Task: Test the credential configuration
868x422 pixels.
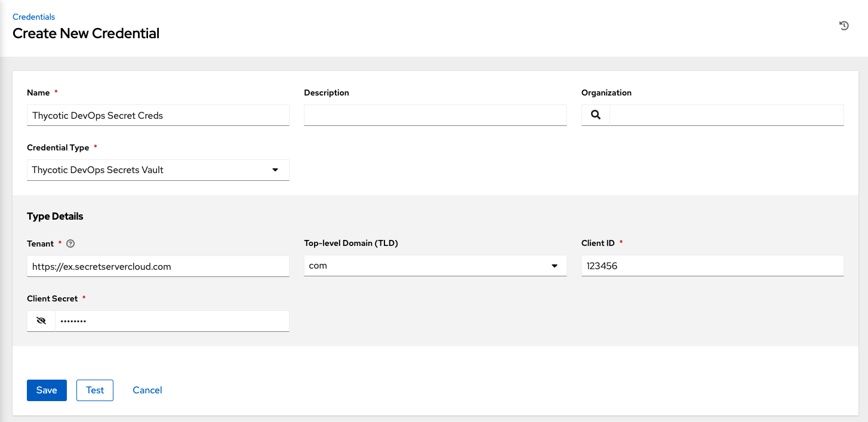Action: (x=94, y=390)
